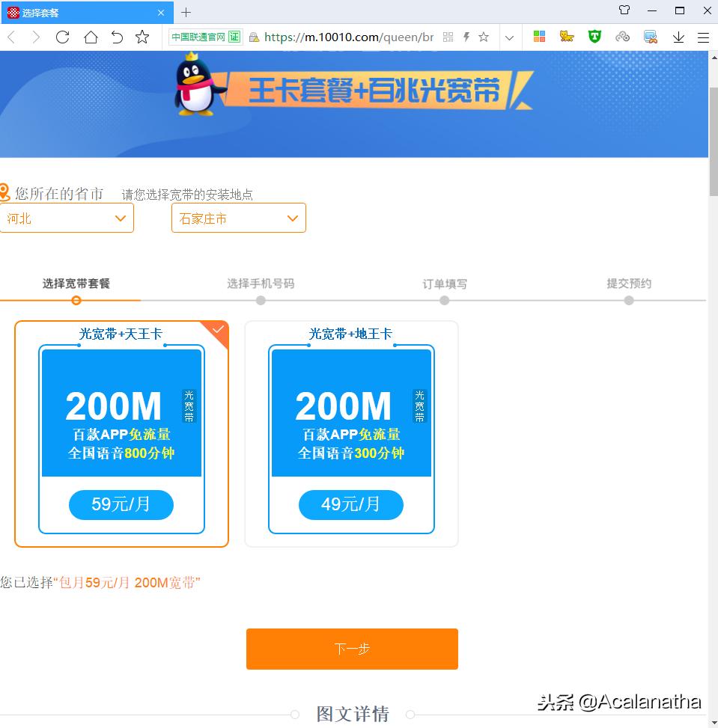
Task: Click the location pin icon
Action: pos(4,193)
